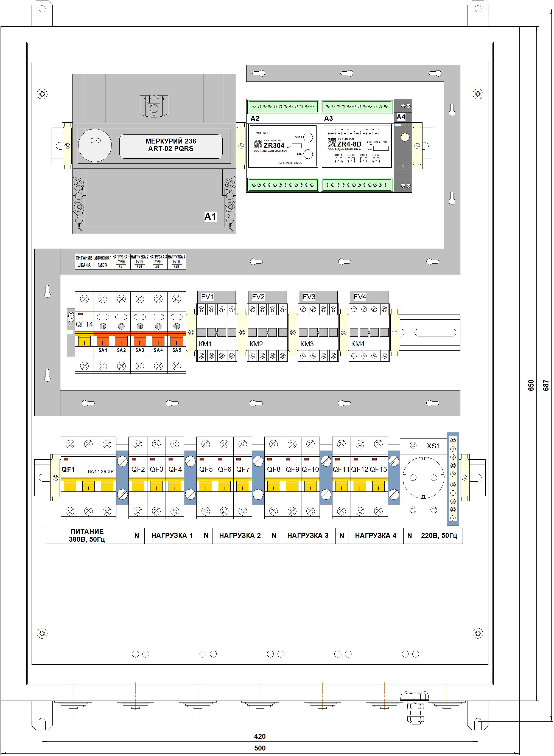
Task: Click the Меркурий 236 ART-02 PQRS meter label
Action: (171, 145)
